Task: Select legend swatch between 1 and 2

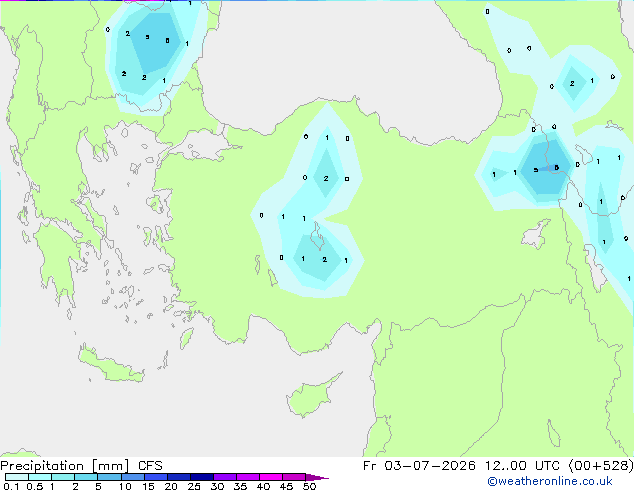Action: [x=63, y=477]
